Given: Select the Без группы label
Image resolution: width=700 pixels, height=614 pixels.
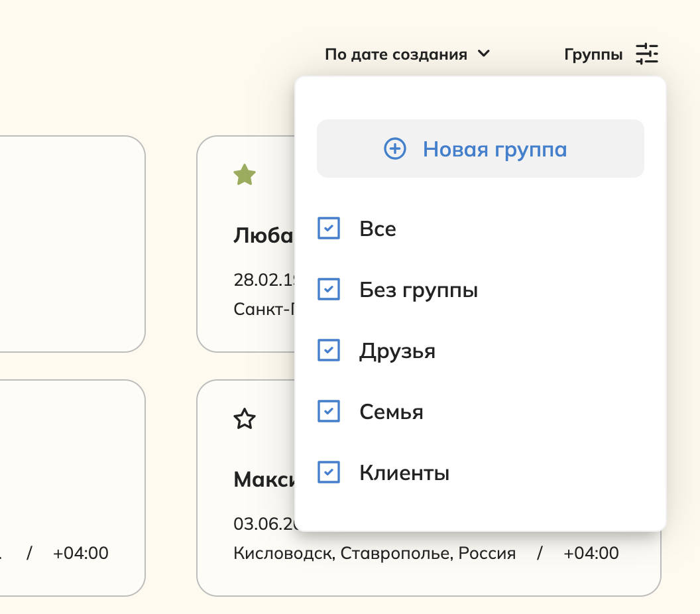Looking at the screenshot, I should [419, 290].
